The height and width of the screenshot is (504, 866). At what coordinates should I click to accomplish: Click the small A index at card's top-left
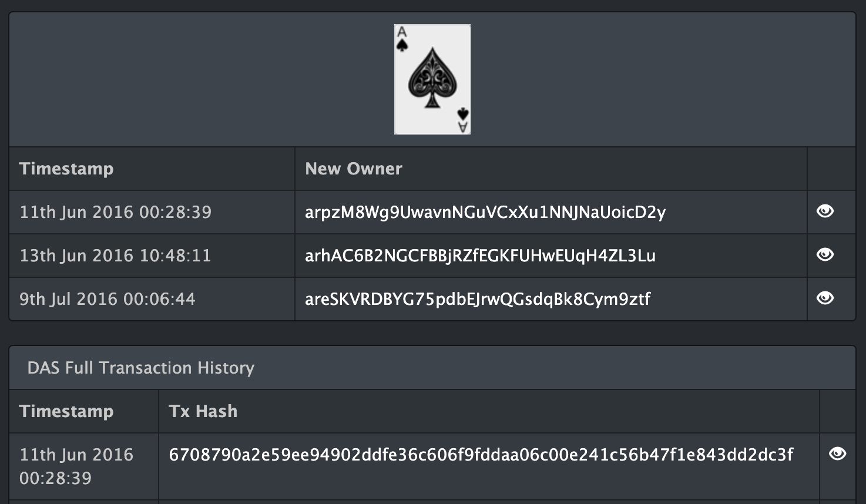pos(402,33)
